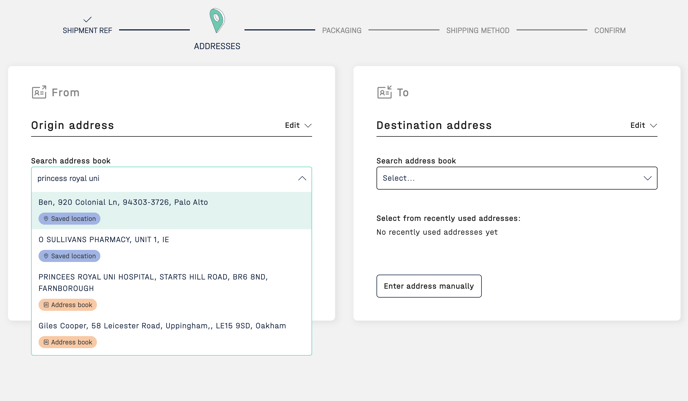Click the From contact card icon

click(x=39, y=92)
